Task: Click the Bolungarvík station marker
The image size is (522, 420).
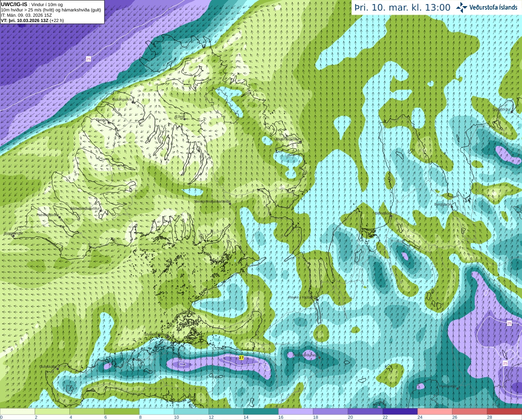Action: click(133, 103)
